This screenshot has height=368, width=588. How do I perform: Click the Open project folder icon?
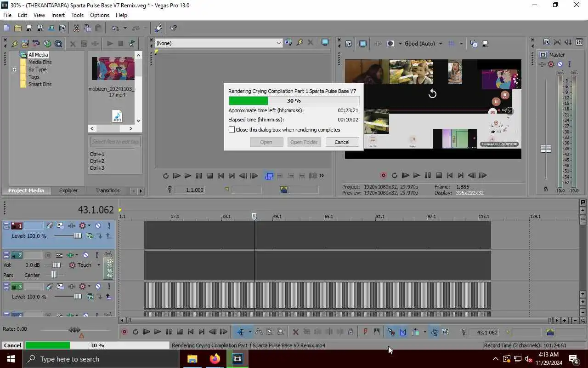pyautogui.click(x=17, y=28)
